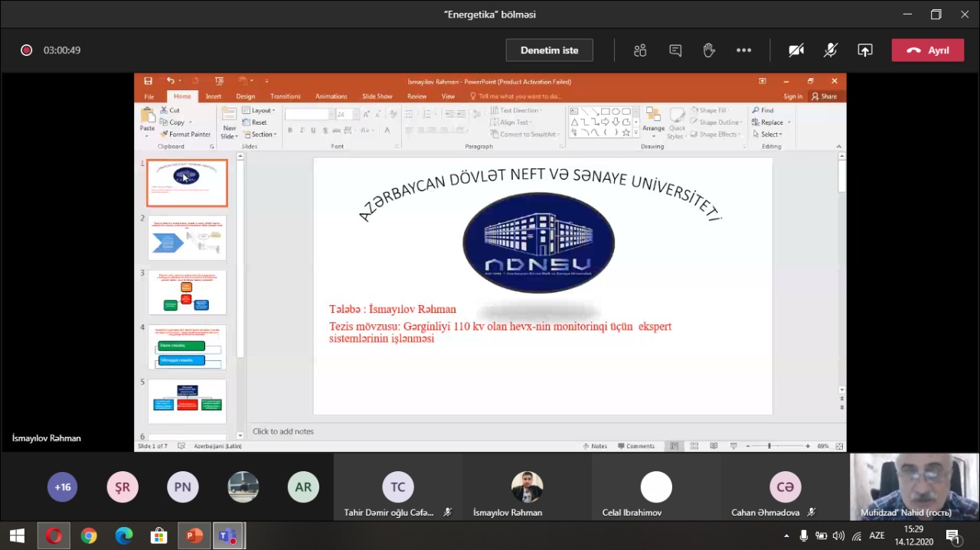Switch to the Review tab
This screenshot has width=980, height=550.
417,96
